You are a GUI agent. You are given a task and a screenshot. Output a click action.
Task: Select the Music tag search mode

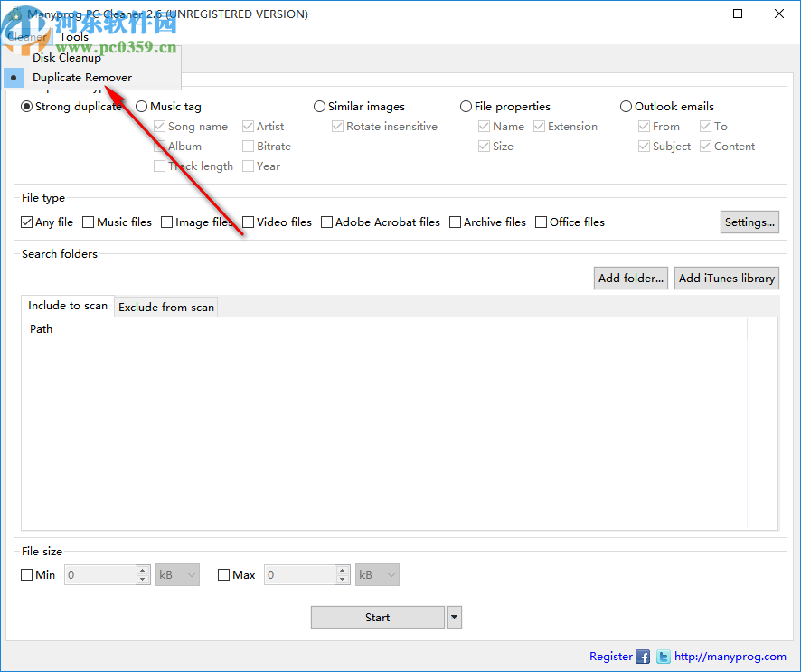click(x=141, y=106)
